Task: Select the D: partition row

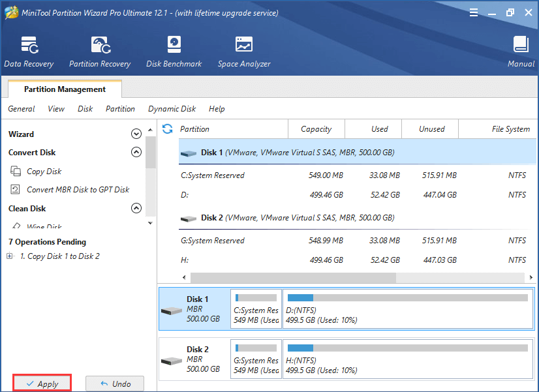Action: [x=358, y=195]
